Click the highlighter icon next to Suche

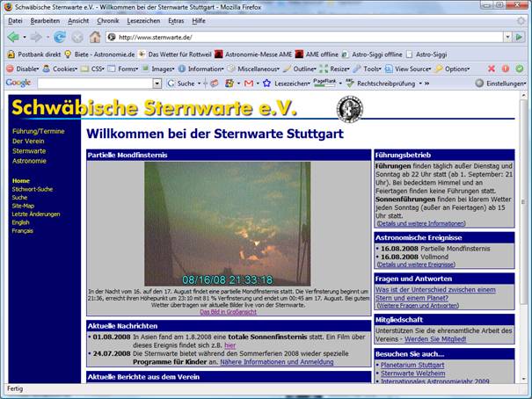coord(214,83)
